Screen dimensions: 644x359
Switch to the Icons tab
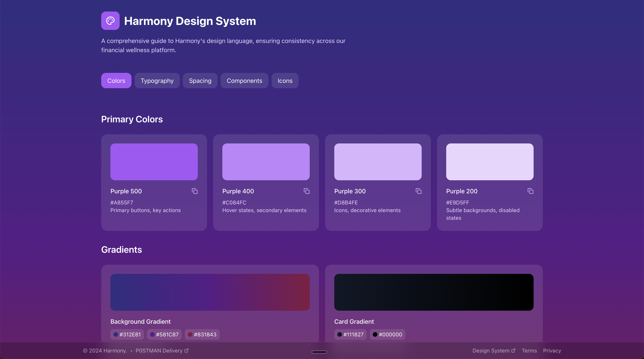(x=285, y=81)
